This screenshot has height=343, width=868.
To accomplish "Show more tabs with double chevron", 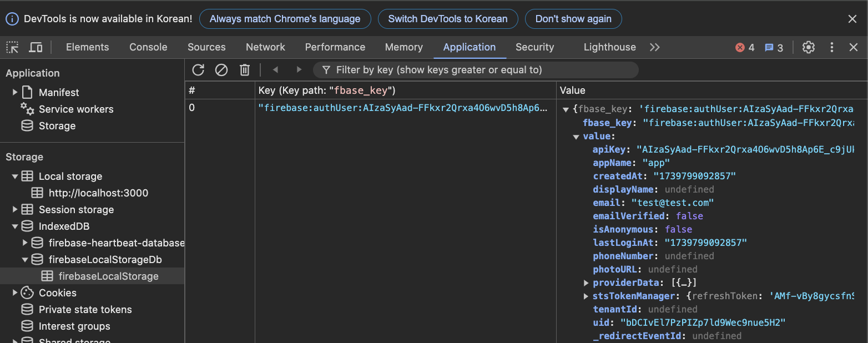I will [655, 47].
